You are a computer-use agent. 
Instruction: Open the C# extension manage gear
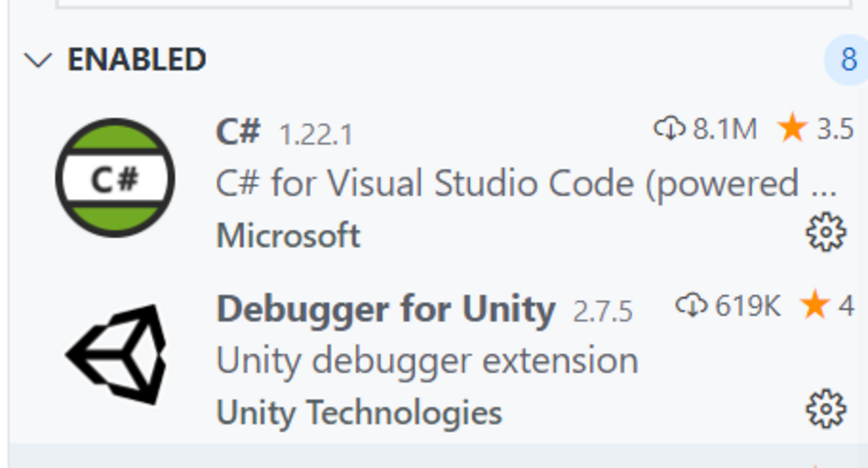point(826,232)
